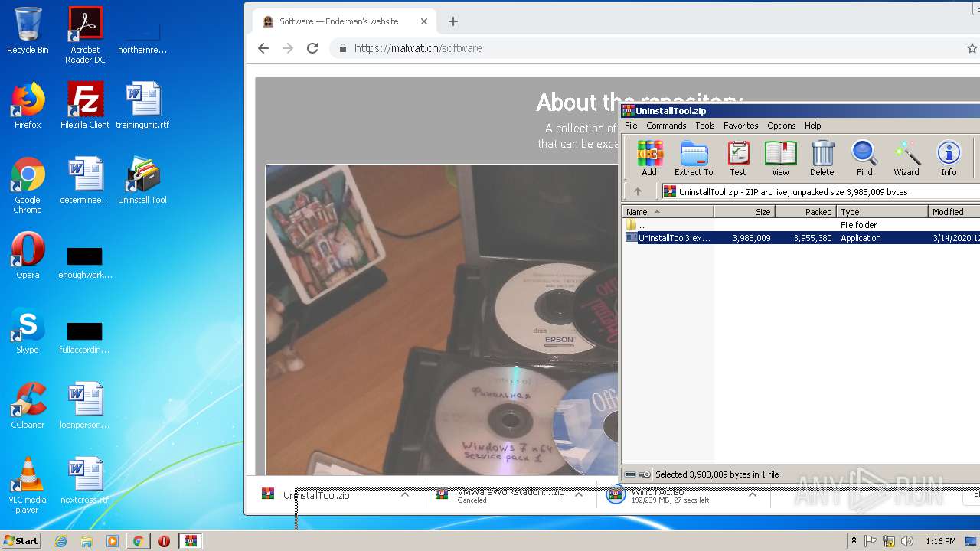
Task: Expand VMwareWorkstation zip download chevron
Action: click(578, 494)
